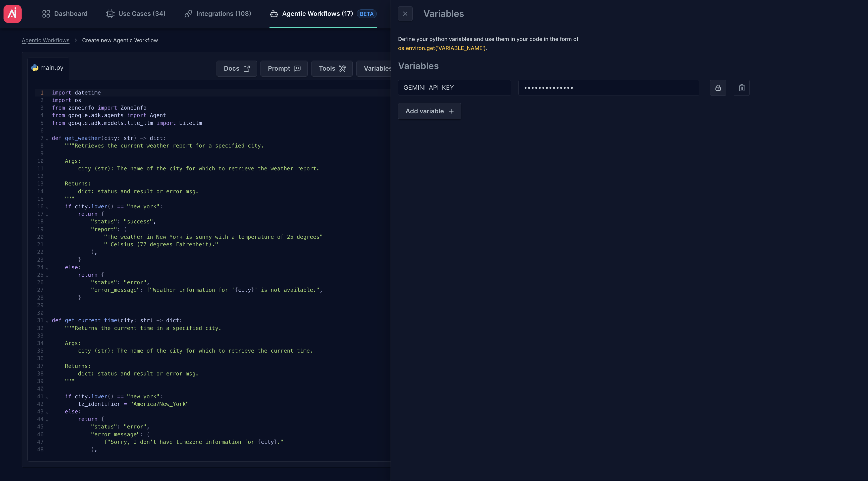This screenshot has height=481, width=868.
Task: Click line number 48 in gutter
Action: point(40,449)
